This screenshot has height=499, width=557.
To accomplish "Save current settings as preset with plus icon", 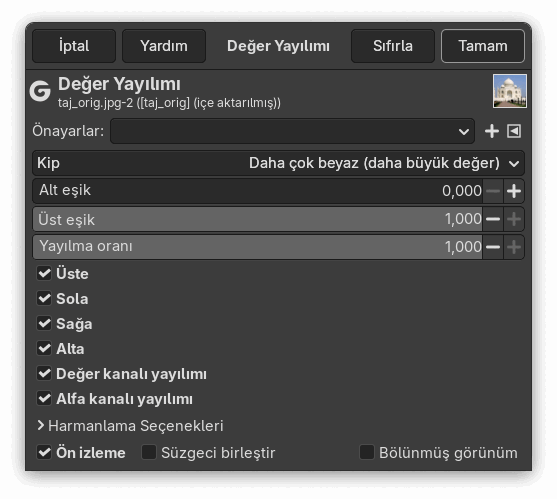I will click(x=492, y=131).
